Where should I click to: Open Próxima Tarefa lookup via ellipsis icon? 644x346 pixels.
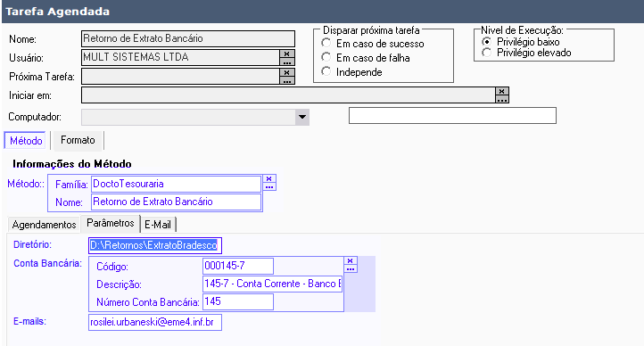click(287, 80)
